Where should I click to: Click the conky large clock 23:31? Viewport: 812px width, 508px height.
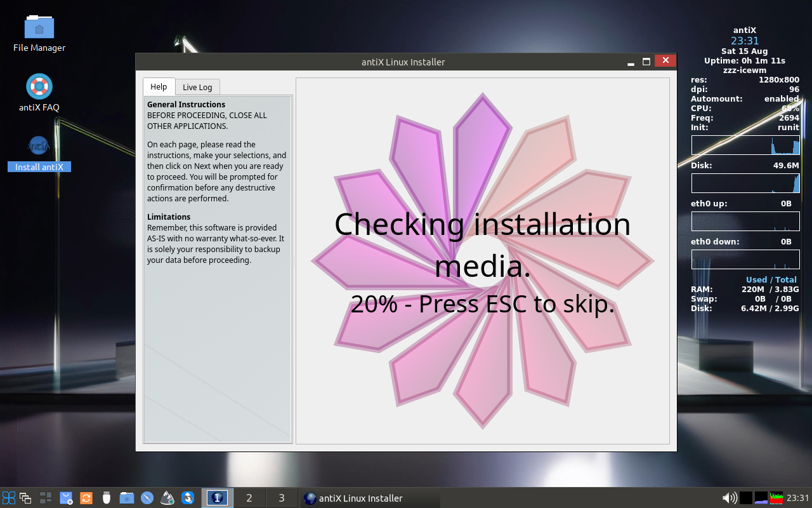[x=745, y=41]
